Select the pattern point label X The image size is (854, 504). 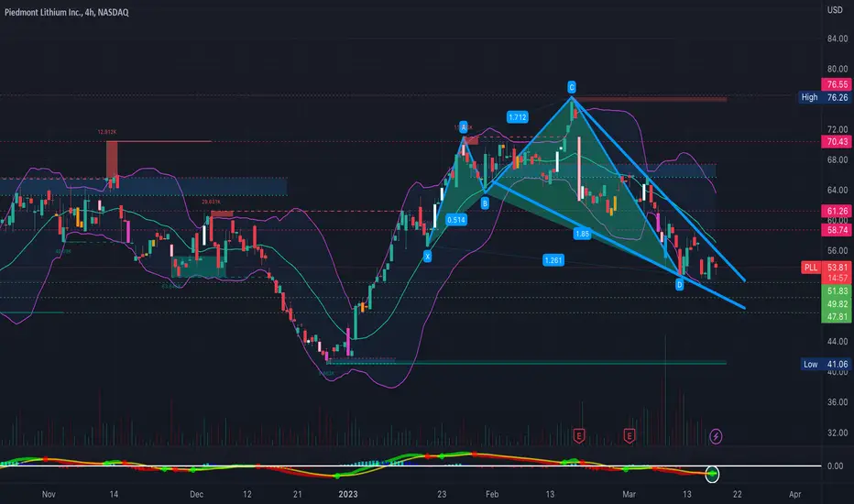tap(428, 256)
